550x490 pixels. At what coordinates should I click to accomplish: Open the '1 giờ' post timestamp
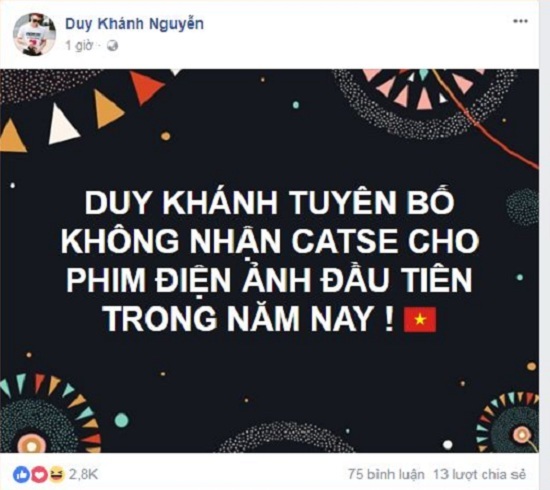tap(79, 46)
